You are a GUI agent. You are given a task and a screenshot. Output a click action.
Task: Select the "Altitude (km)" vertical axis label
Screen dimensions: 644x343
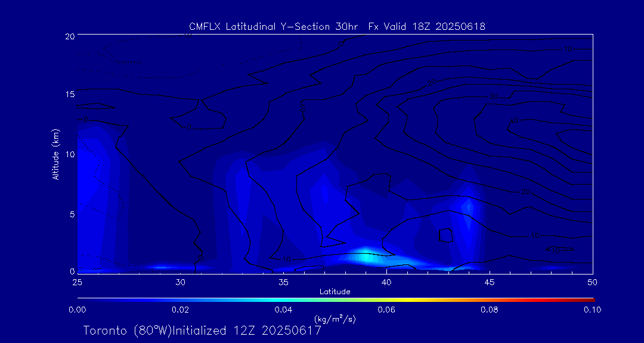(55, 154)
